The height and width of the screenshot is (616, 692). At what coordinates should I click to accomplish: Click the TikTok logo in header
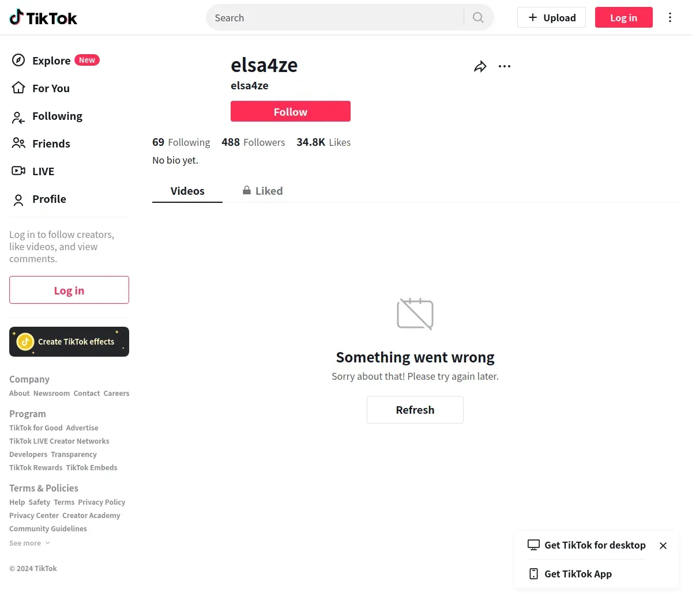click(43, 18)
